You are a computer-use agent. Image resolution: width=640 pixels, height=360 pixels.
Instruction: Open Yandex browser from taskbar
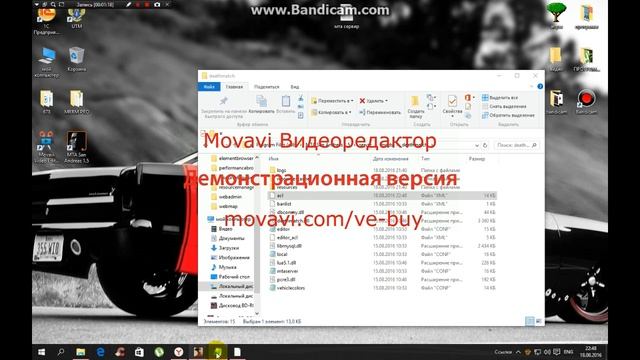pyautogui.click(x=178, y=352)
